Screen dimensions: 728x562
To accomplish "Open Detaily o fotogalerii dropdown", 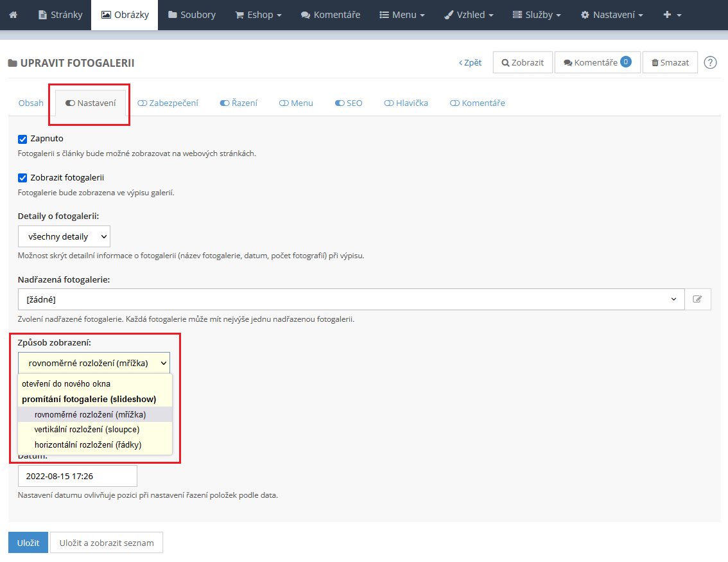I will click(64, 236).
